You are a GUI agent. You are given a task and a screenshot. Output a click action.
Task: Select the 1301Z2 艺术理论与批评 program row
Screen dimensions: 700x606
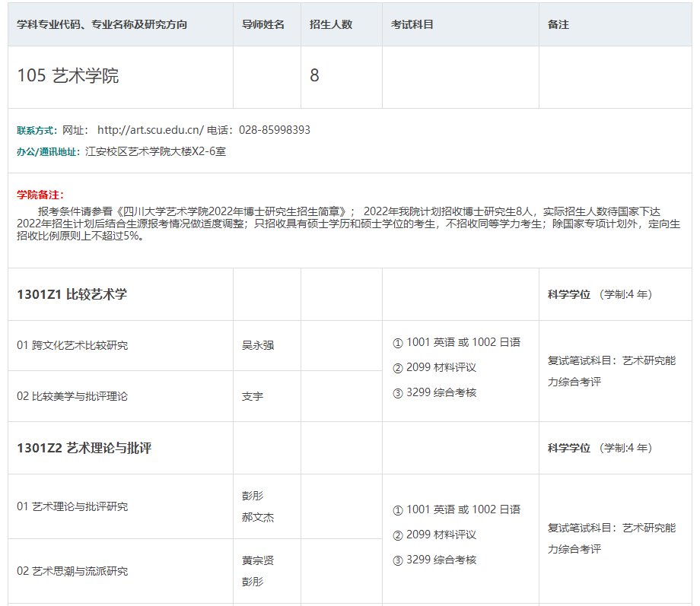coord(84,448)
